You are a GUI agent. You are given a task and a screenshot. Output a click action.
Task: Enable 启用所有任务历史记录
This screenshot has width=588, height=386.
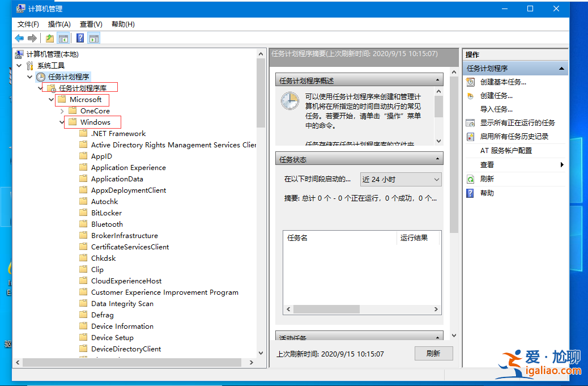pos(513,136)
